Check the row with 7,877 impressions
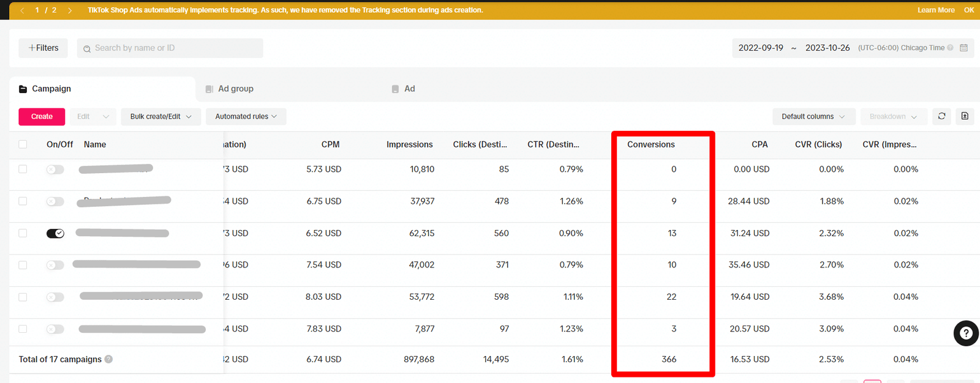The width and height of the screenshot is (980, 383). coord(23,329)
